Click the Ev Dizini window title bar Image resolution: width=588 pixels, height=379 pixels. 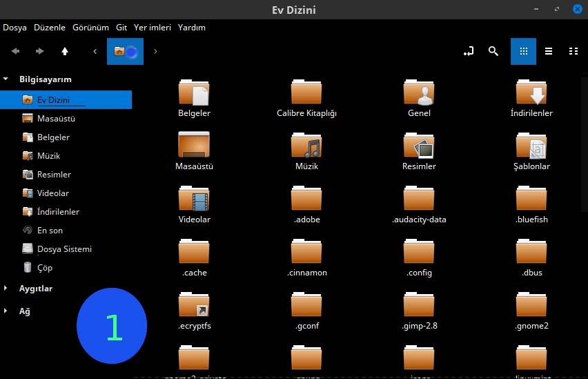pos(294,10)
